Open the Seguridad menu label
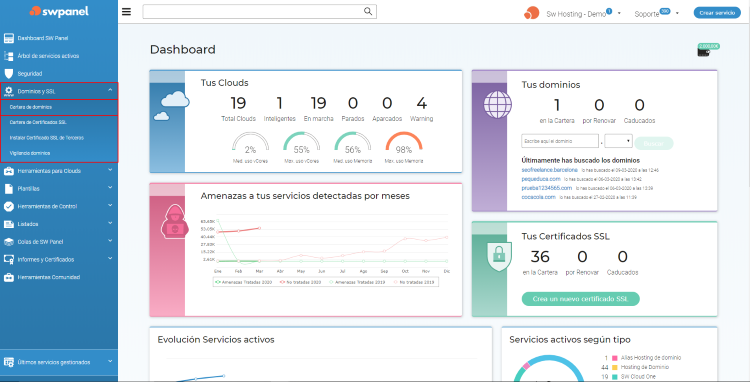The height and width of the screenshot is (382, 750). pyautogui.click(x=30, y=74)
